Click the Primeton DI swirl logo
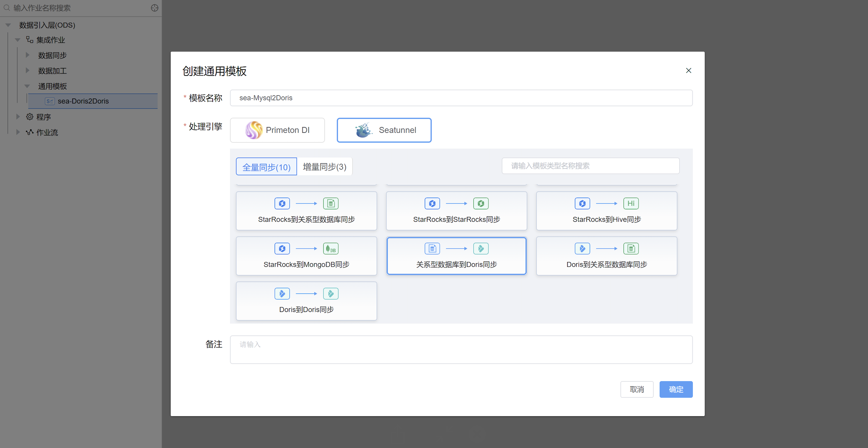868x448 pixels. click(x=253, y=130)
